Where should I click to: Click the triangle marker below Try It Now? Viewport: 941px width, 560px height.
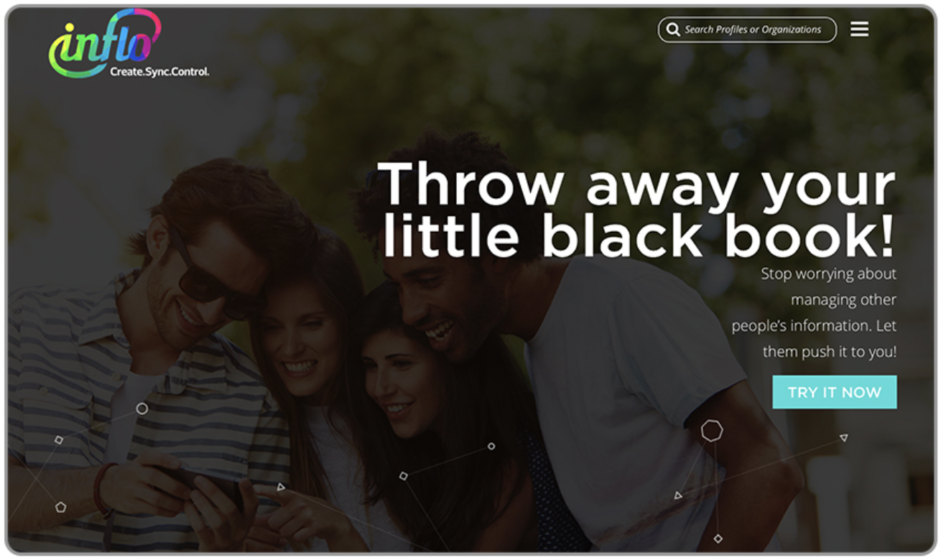coord(844,437)
